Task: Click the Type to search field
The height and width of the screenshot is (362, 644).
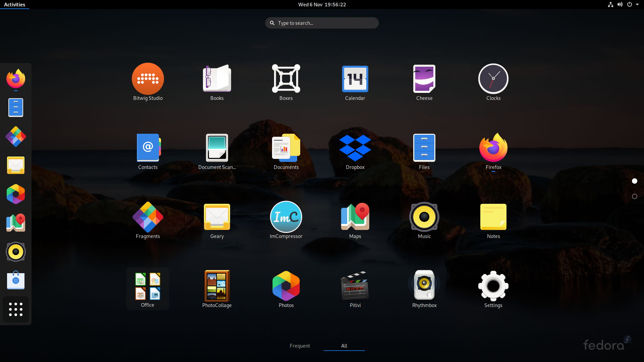Action: point(322,23)
